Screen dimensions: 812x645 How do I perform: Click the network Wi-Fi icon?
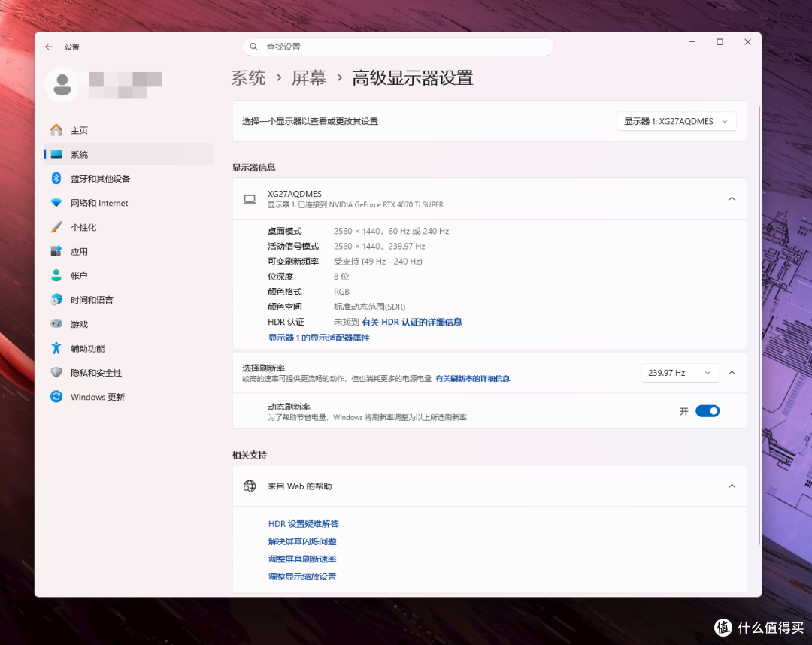[x=56, y=203]
